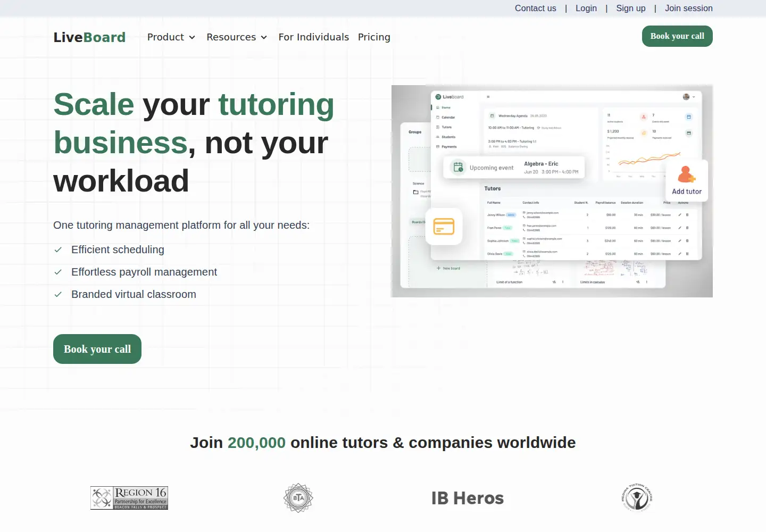766x532 pixels.
Task: Click the checkmark beside Branded virtual classroom
Action: 58,294
